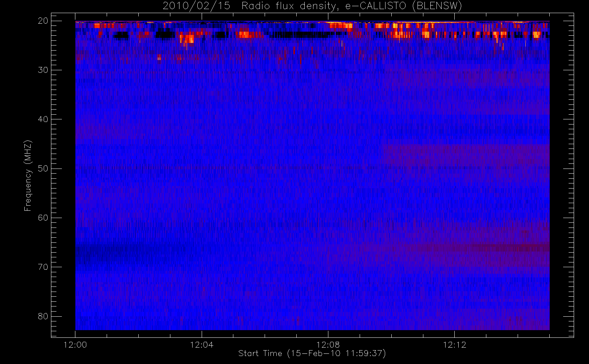The image size is (589, 364).
Task: Click the 40 frequency tick label
Action: coord(43,119)
